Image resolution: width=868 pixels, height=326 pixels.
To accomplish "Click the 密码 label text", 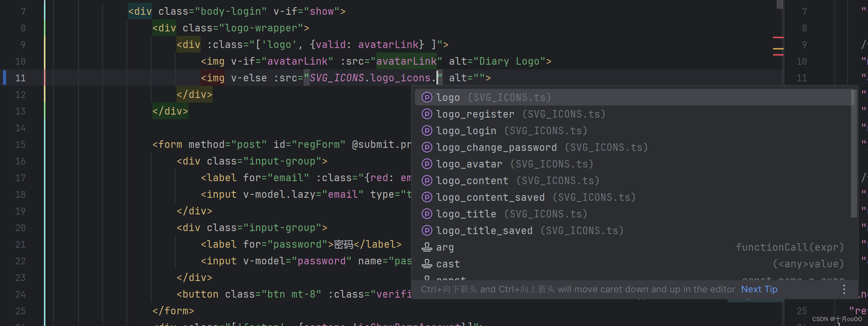I will [x=344, y=244].
